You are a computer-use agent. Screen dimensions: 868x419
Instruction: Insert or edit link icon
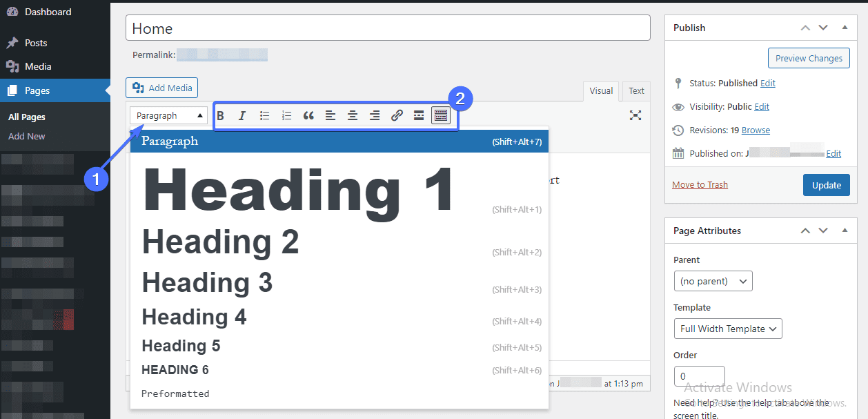click(397, 115)
